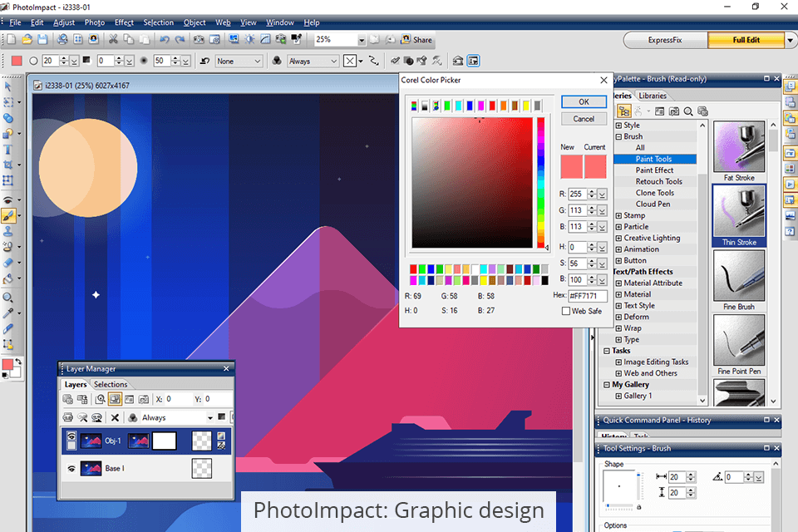The image size is (798, 532).
Task: Select Retouch Tools in Brush tree
Action: coord(658,181)
